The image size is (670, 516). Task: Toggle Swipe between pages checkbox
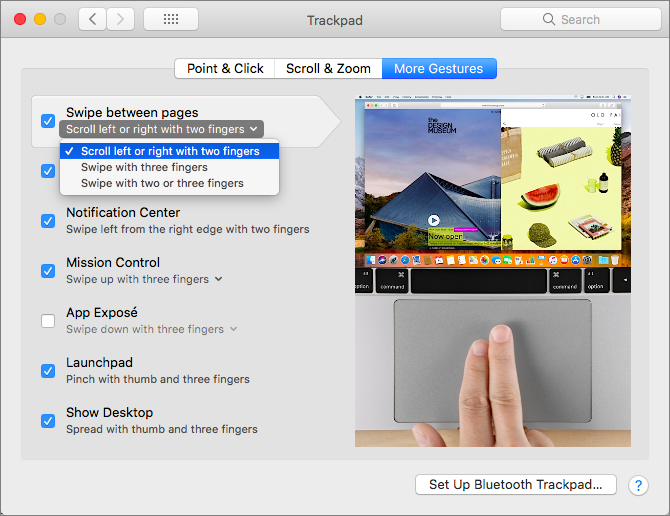[x=48, y=121]
